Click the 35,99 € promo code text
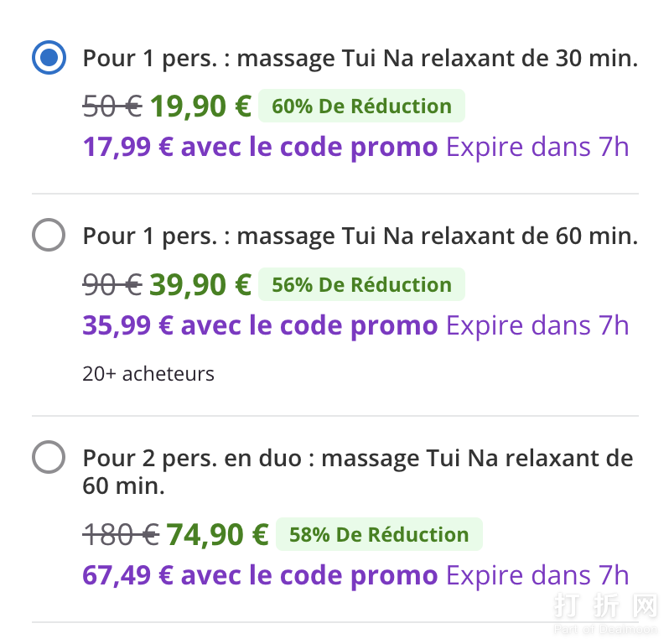Image resolution: width=669 pixels, height=644 pixels. click(260, 325)
